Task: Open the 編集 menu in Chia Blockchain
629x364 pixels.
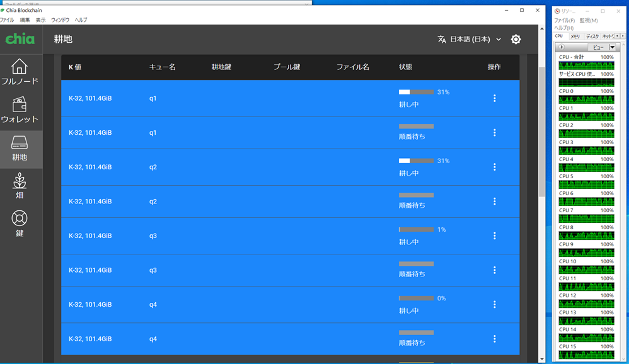Action: coord(25,20)
